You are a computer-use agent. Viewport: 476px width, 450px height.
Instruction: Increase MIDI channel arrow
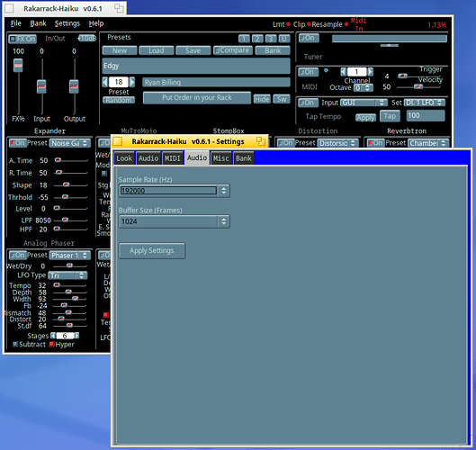coord(371,72)
